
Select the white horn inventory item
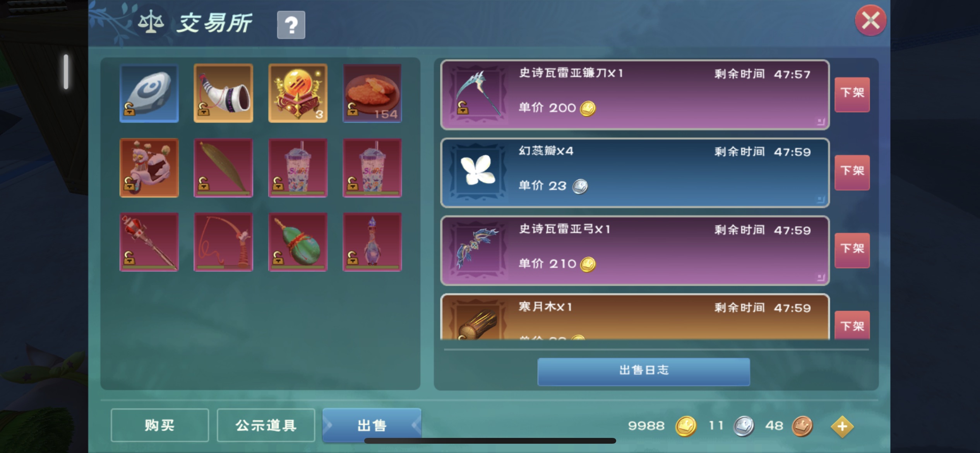[223, 93]
